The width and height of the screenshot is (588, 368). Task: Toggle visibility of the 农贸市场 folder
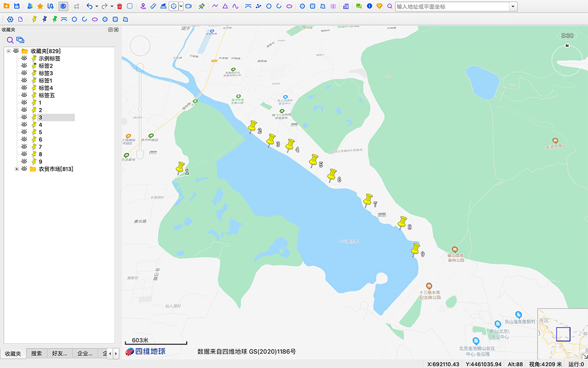point(23,168)
